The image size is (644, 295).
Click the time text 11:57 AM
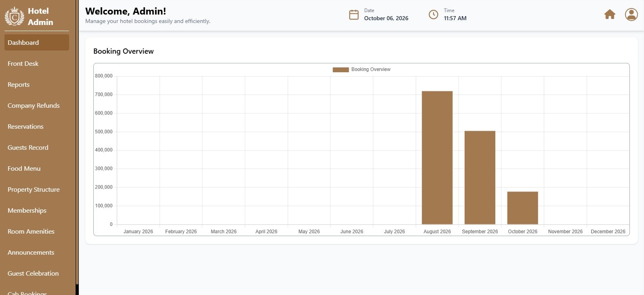pyautogui.click(x=455, y=18)
